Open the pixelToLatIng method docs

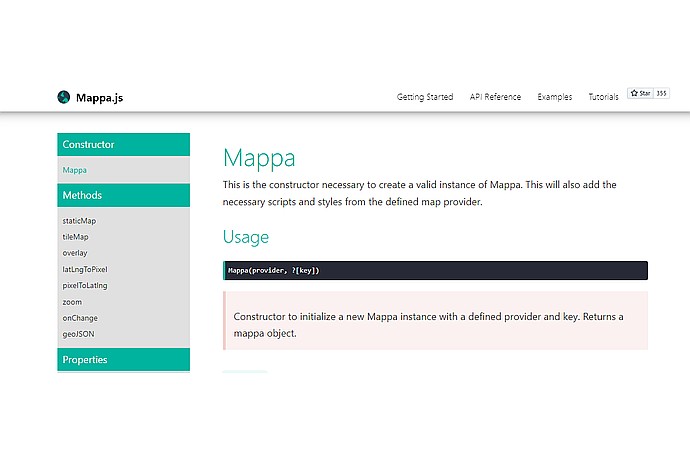85,285
